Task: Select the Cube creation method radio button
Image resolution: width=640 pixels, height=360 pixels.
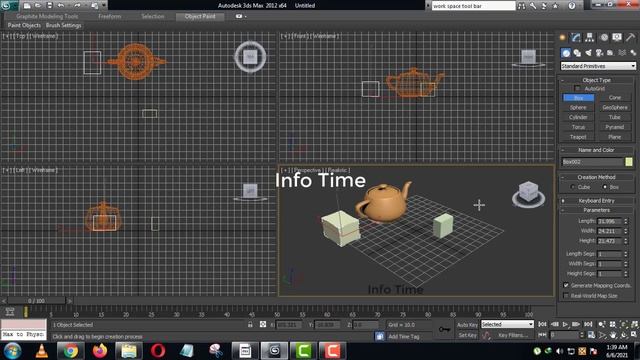Action: pos(573,187)
